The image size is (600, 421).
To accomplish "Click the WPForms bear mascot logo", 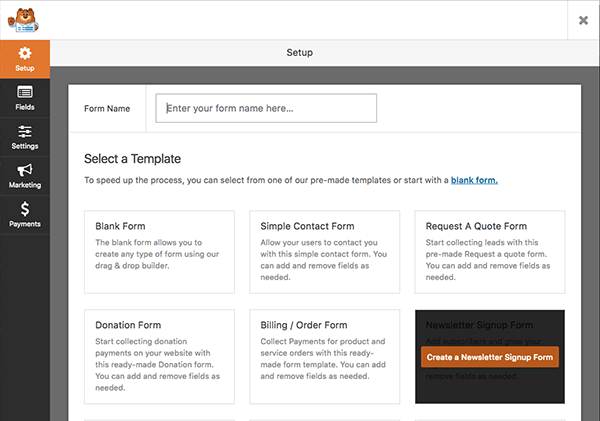I will pos(24,19).
